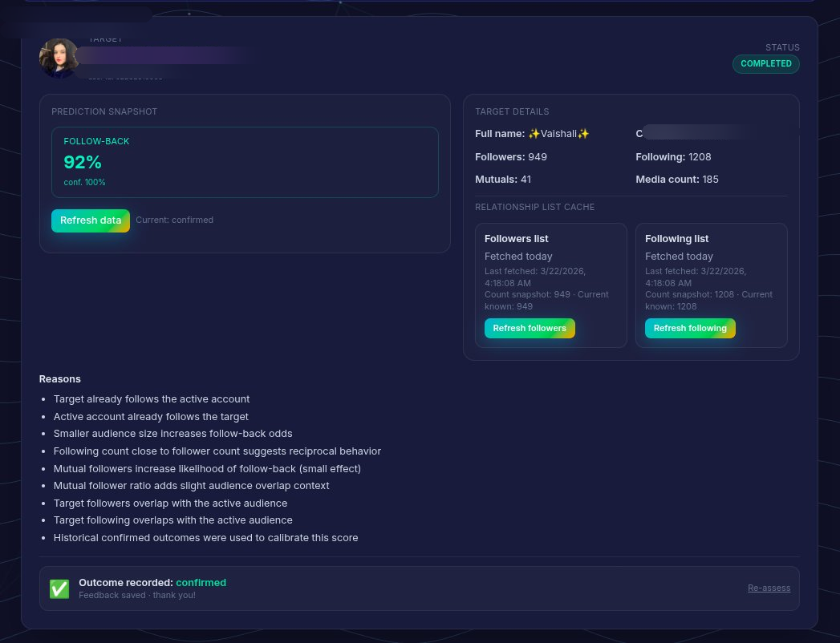
Task: Click the target profile avatar image
Action: (59, 58)
